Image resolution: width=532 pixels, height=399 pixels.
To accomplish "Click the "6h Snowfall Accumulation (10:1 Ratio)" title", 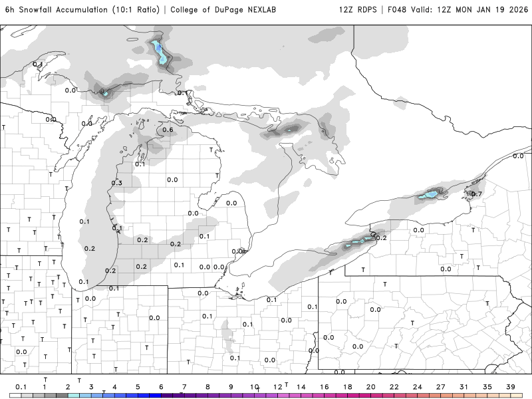I will coord(82,10).
